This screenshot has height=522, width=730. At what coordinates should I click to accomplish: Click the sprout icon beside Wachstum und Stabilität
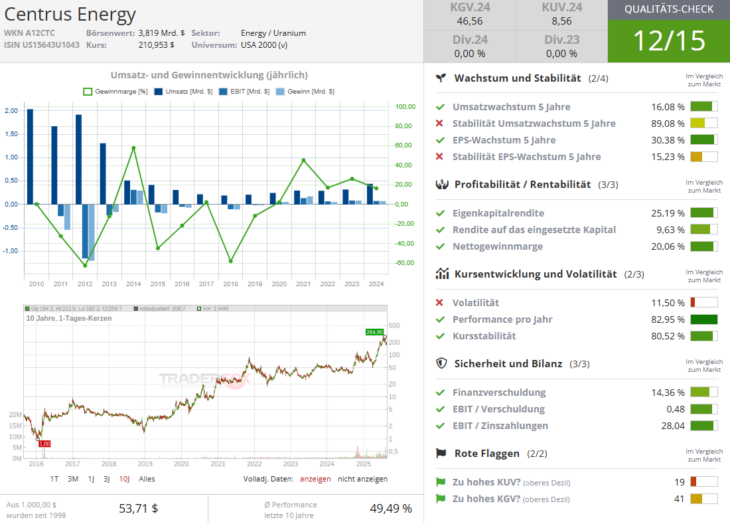click(441, 78)
